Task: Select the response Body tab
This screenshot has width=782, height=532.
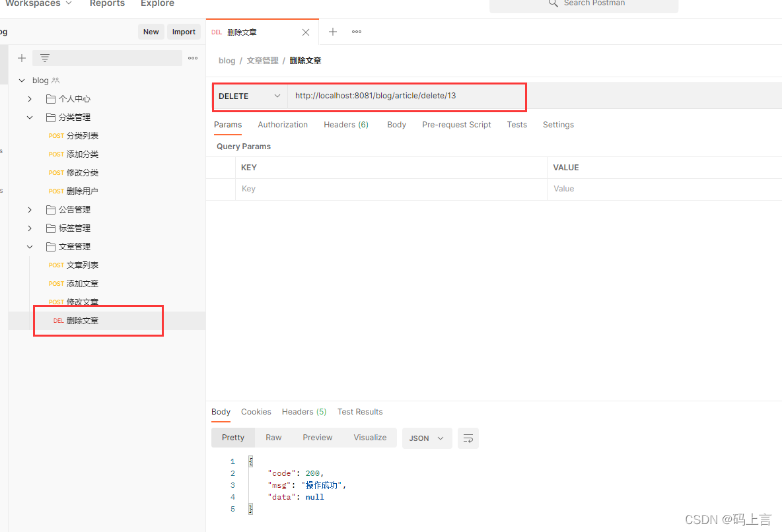Action: click(221, 412)
